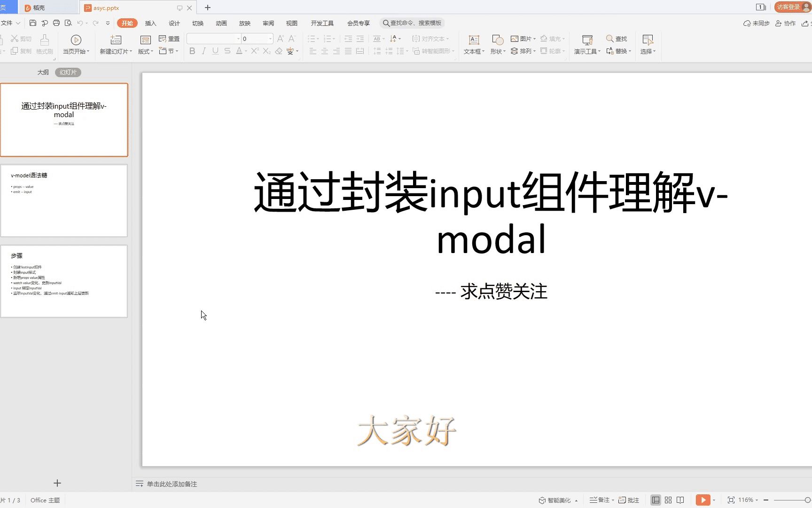The width and height of the screenshot is (812, 508).
Task: Switch to the 插入 ribbon tab
Action: point(150,23)
